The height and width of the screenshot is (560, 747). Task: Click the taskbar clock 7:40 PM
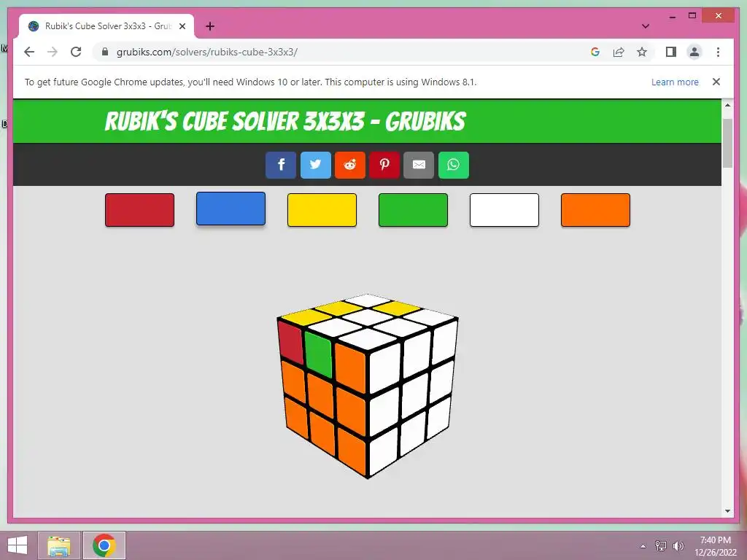point(715,540)
